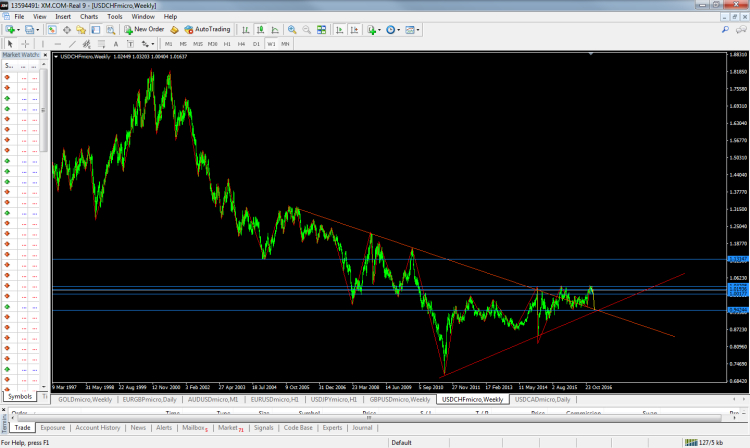This screenshot has width=750, height=448.
Task: Open the Insert menu
Action: tap(63, 16)
